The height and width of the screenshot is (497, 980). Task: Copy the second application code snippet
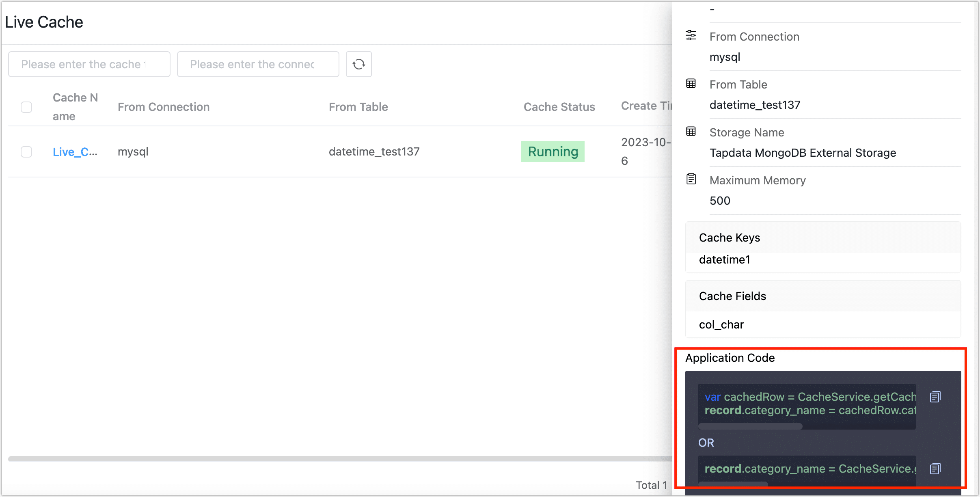point(935,469)
